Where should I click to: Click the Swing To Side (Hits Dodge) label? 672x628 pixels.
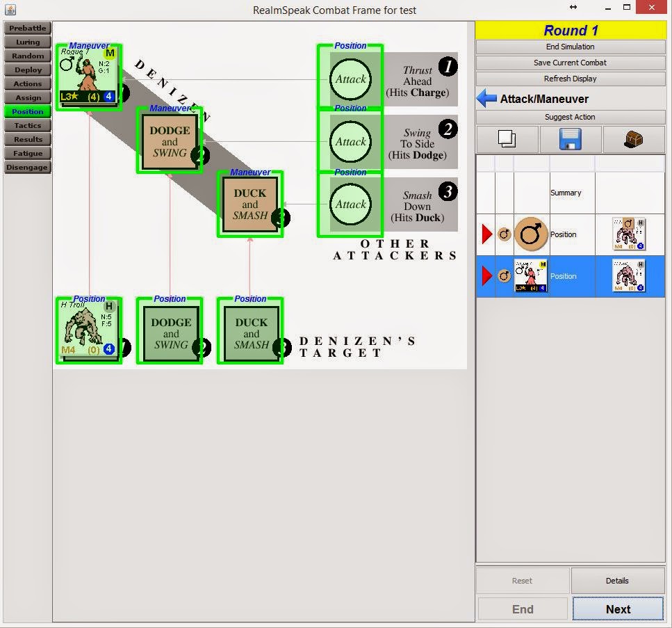(418, 144)
